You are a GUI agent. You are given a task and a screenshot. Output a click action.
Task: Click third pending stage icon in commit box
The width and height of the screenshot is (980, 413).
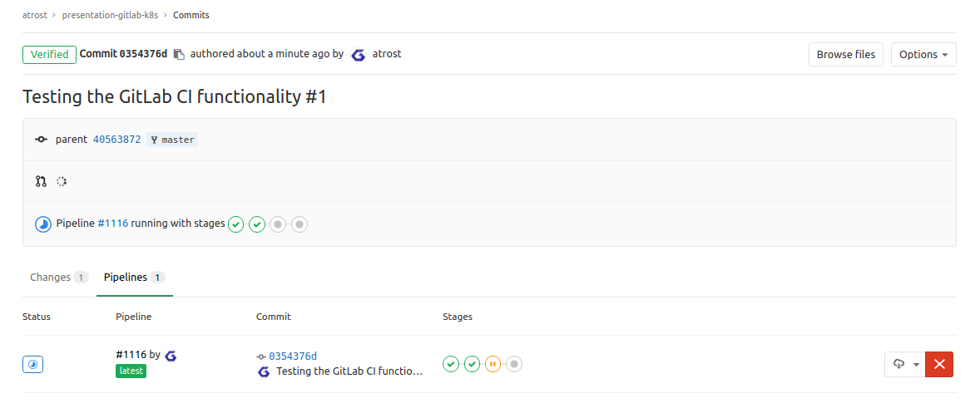pos(279,224)
